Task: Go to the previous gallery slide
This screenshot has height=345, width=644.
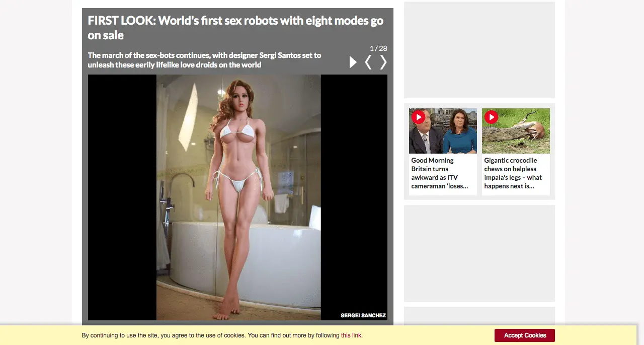Action: (x=368, y=62)
